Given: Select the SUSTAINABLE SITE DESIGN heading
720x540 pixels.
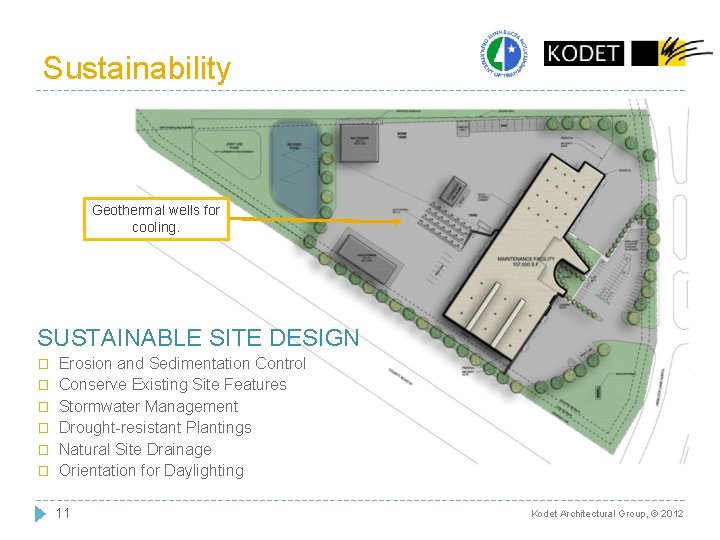Looking at the screenshot, I should 198,338.
